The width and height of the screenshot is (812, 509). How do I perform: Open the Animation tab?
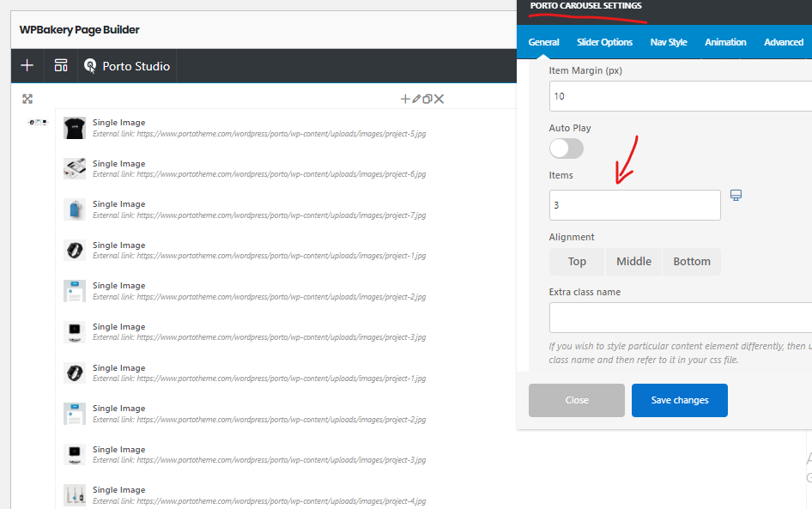click(725, 42)
